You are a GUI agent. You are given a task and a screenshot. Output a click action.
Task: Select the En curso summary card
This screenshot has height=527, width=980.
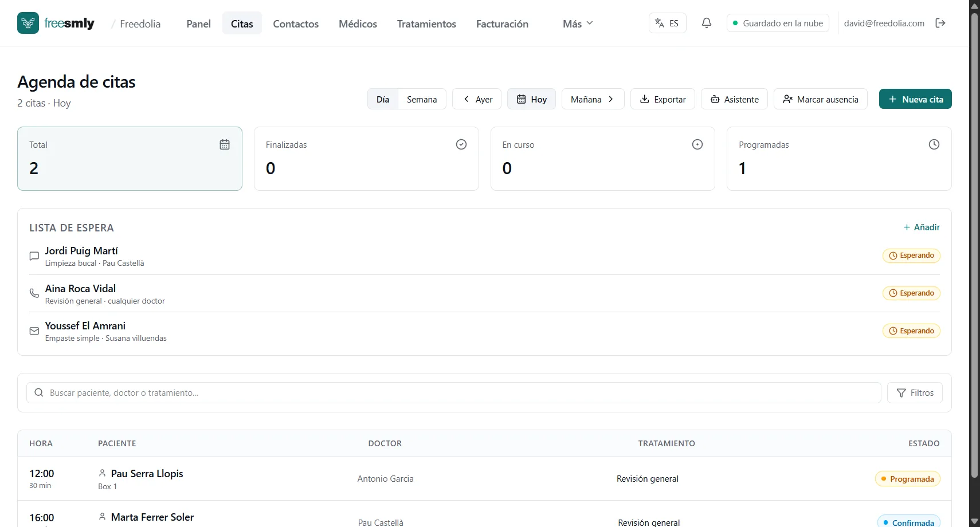(602, 159)
